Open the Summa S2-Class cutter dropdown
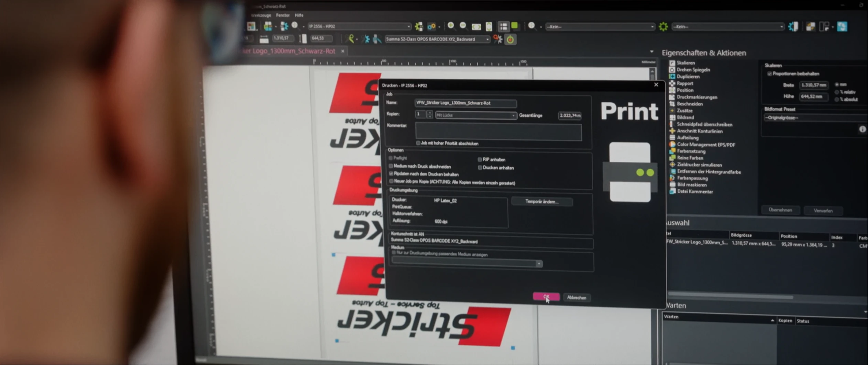 point(437,39)
